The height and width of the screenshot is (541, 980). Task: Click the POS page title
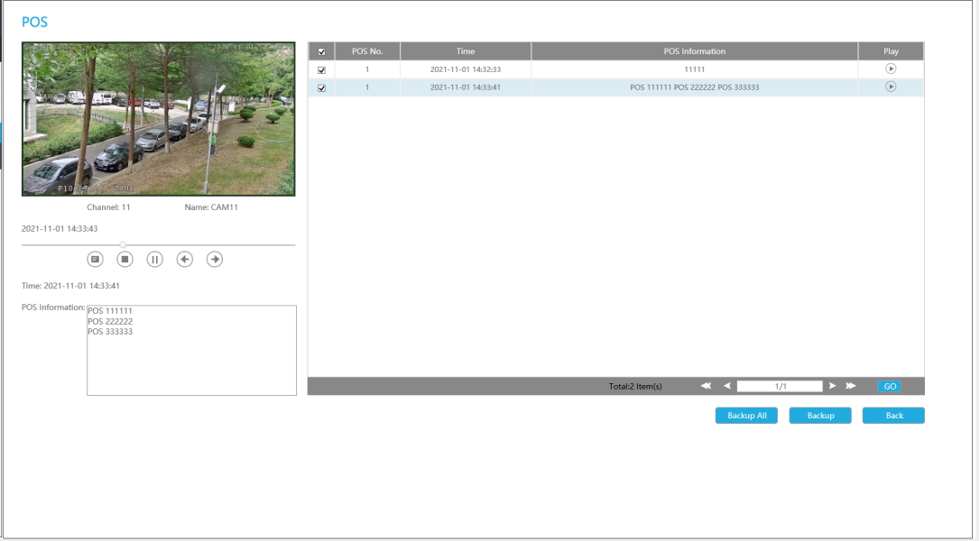pos(34,22)
